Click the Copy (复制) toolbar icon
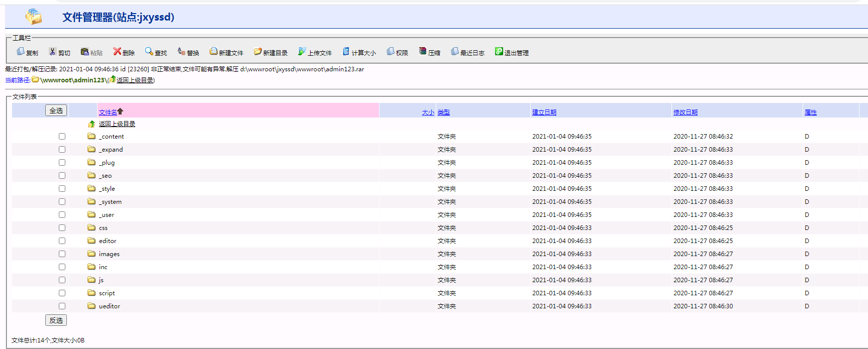 [21, 52]
